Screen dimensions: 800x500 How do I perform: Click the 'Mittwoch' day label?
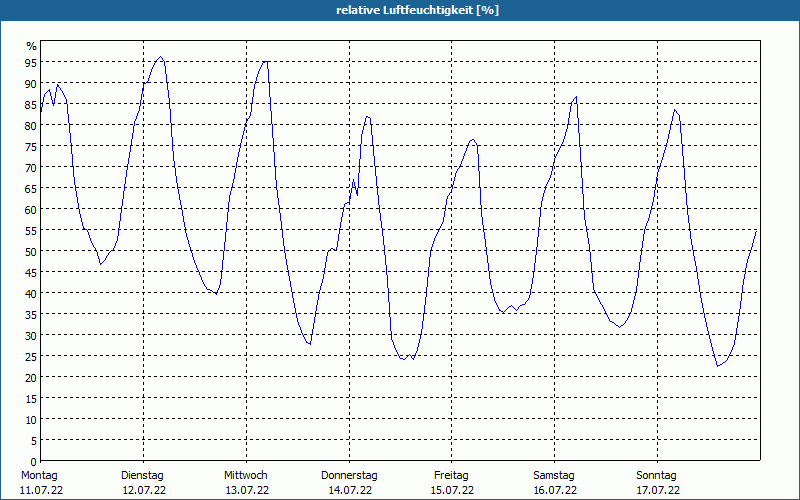pyautogui.click(x=246, y=476)
